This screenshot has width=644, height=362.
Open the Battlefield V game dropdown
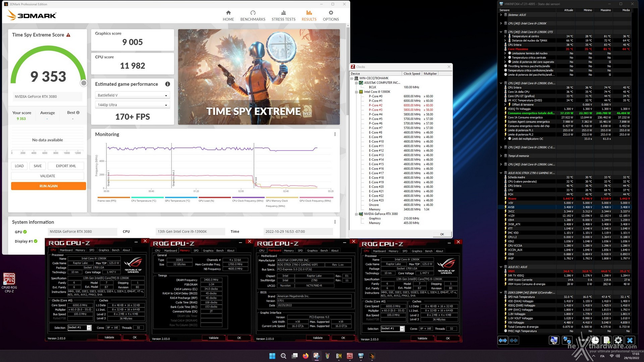pos(132,95)
